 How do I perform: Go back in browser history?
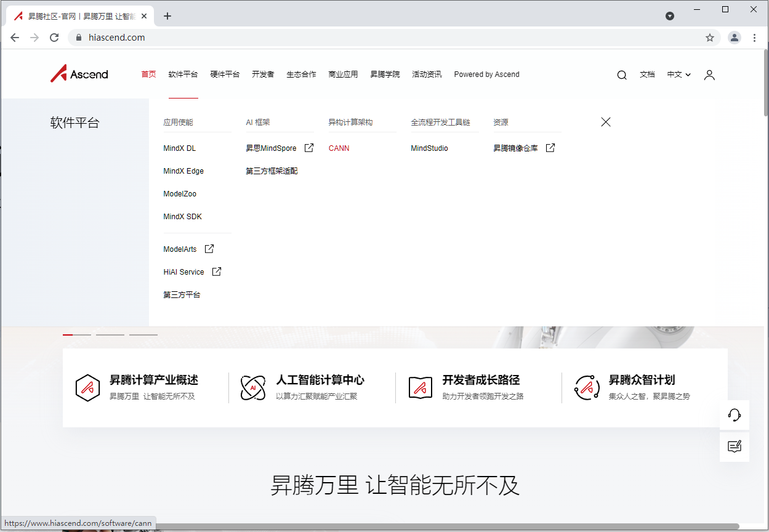15,38
